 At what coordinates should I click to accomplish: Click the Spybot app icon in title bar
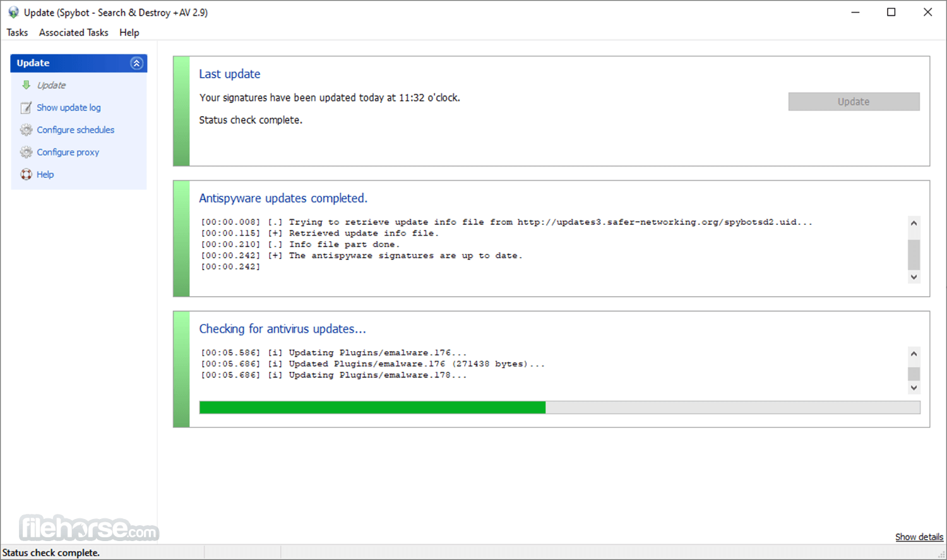13,13
